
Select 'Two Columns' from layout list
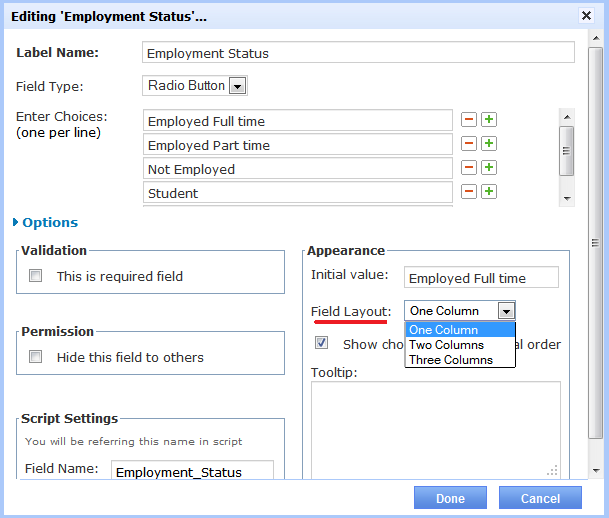point(446,345)
